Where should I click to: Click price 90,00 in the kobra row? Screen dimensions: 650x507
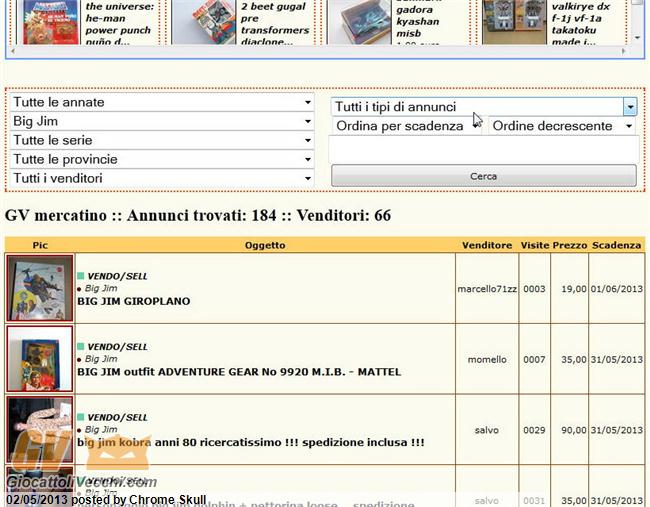[x=574, y=430]
